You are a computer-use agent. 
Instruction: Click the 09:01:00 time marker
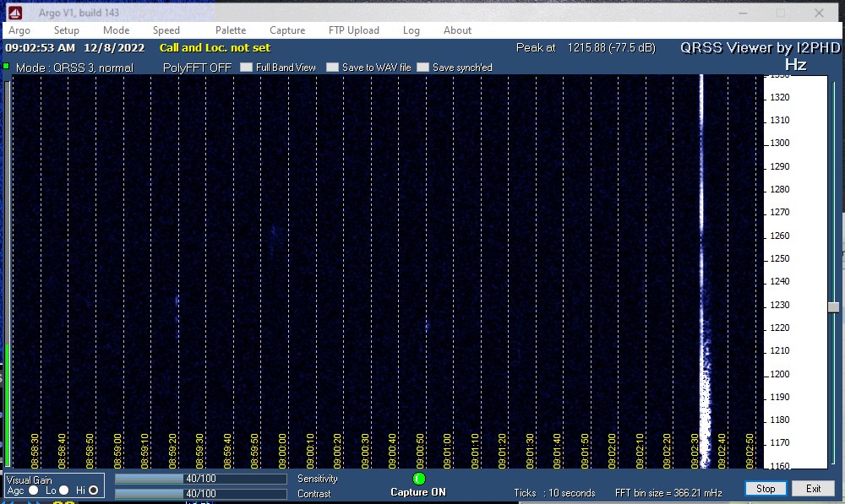(447, 451)
